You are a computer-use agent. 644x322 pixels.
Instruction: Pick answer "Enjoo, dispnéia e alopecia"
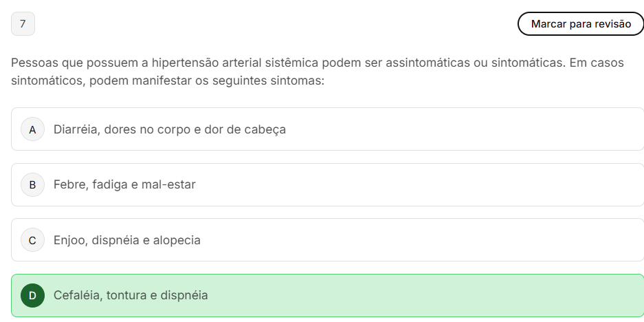127,240
